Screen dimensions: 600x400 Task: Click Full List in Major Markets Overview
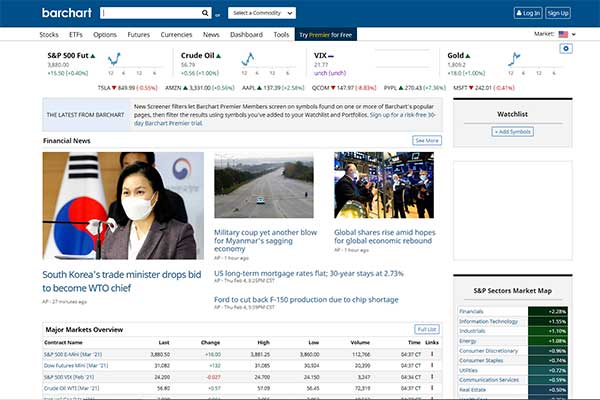pyautogui.click(x=427, y=329)
